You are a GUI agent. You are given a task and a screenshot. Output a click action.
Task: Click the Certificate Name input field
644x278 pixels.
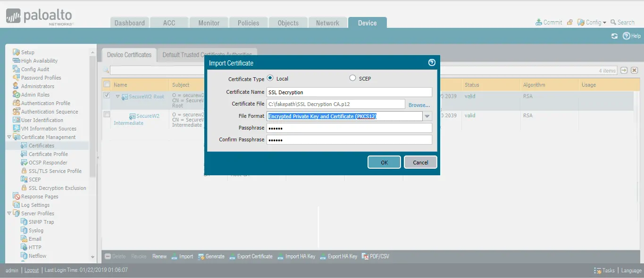pyautogui.click(x=349, y=92)
